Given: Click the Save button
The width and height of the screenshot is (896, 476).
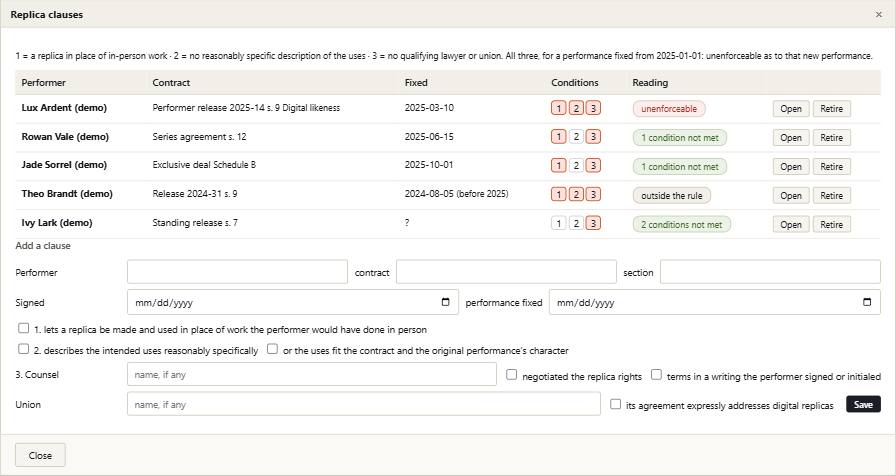Looking at the screenshot, I should [x=863, y=405].
